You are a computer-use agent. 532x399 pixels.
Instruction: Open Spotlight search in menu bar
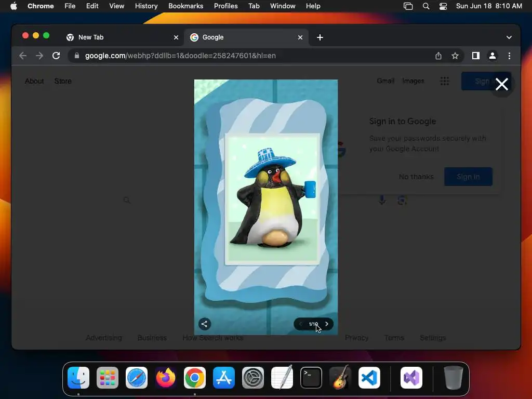point(426,6)
